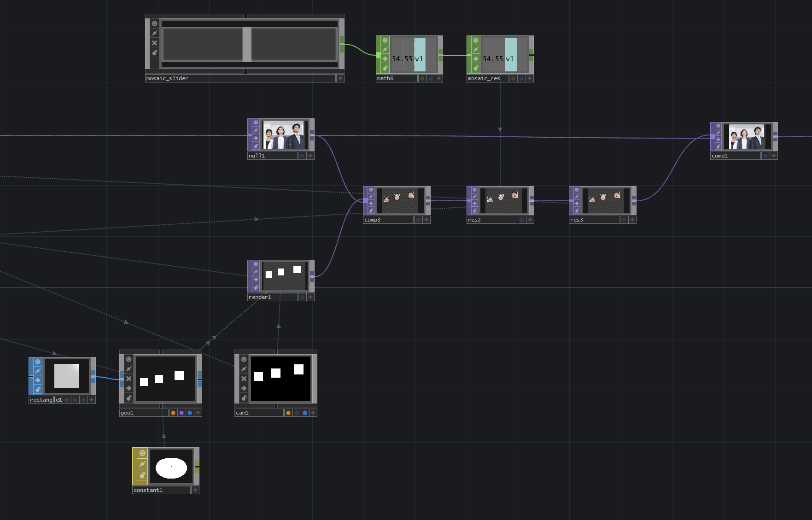Click the viewer active icon on constant1
Screen dimensions: 812x520
(x=141, y=453)
